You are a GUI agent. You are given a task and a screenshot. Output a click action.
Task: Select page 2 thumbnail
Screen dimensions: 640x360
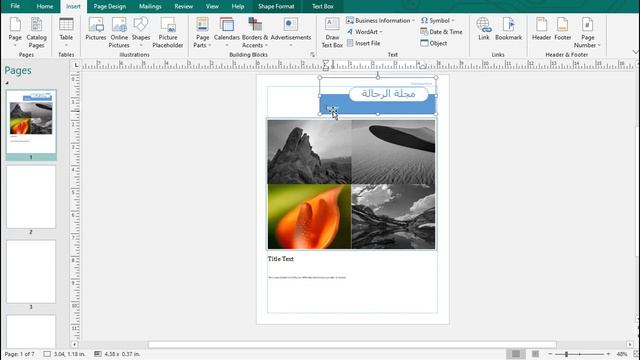click(31, 197)
